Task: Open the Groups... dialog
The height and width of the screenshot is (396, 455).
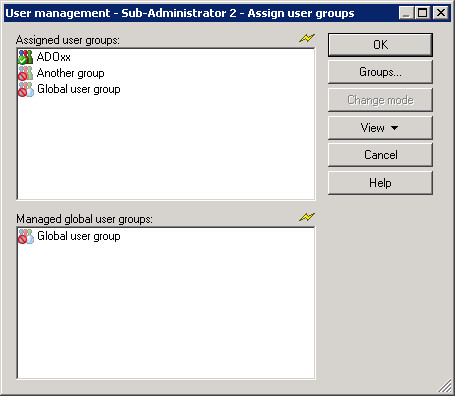Action: click(380, 72)
